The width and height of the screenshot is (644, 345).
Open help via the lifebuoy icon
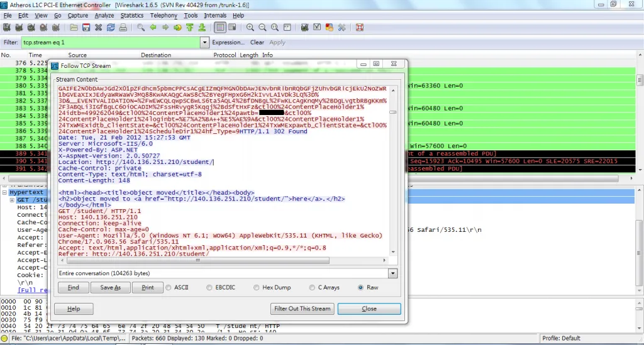coord(360,28)
